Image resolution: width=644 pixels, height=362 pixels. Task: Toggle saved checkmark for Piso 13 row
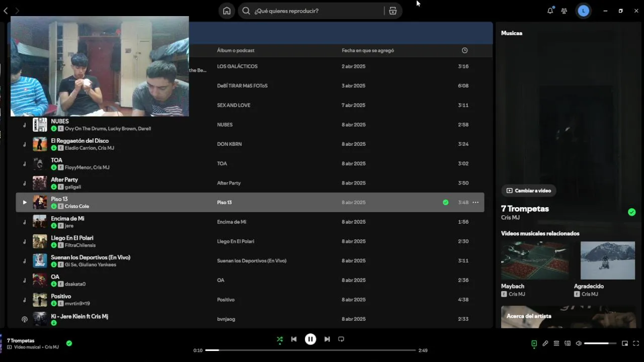pos(445,202)
